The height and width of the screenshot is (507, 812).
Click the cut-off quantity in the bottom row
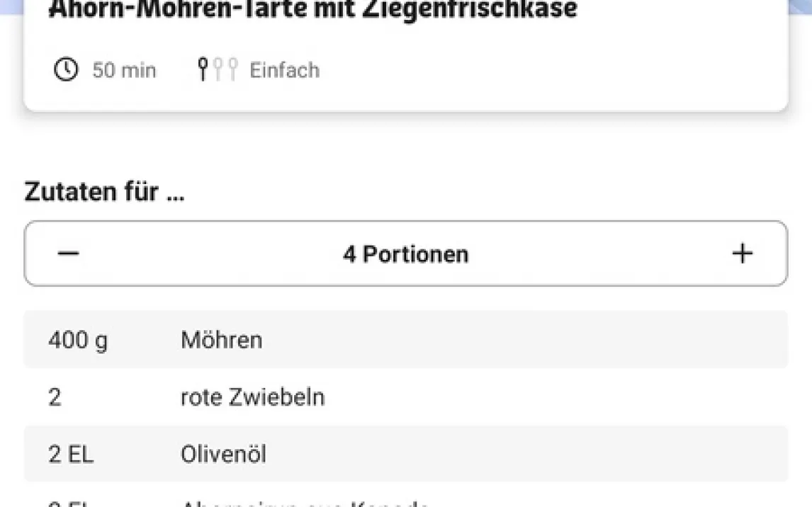[67, 503]
